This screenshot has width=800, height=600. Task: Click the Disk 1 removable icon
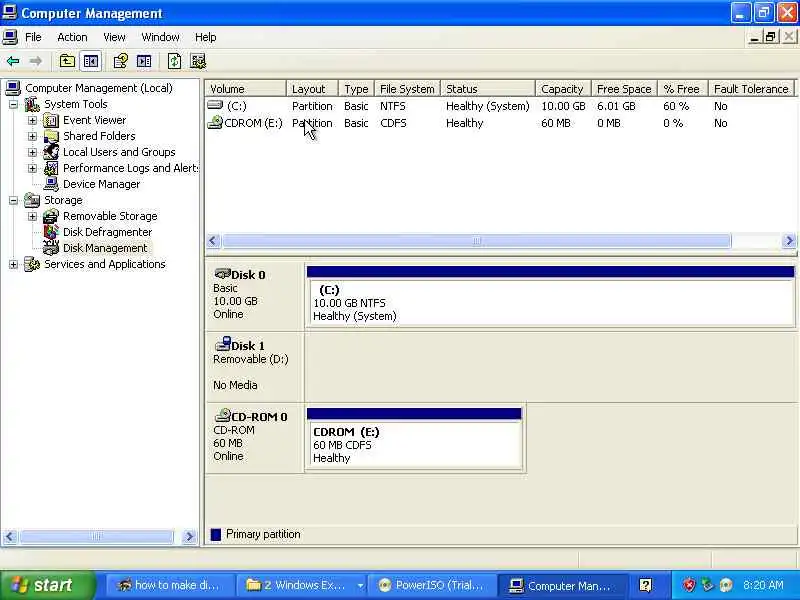(x=223, y=344)
